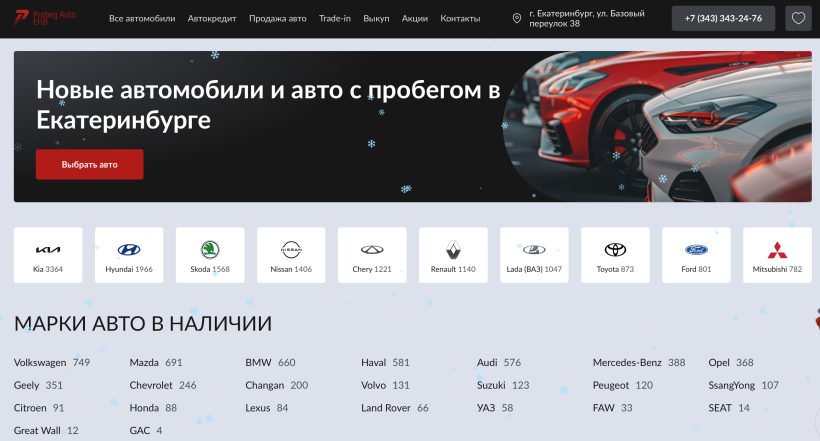Select the Mitsubishi brand logo card
This screenshot has width=820, height=441.
pyautogui.click(x=777, y=255)
